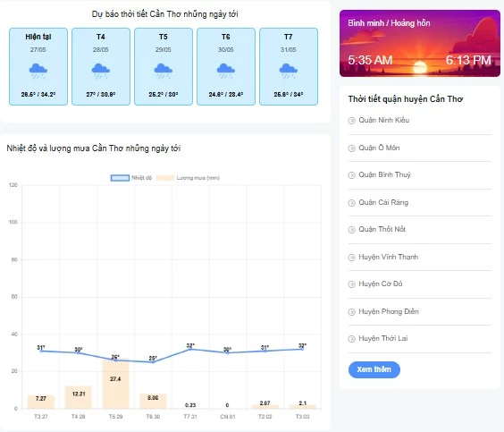Open Quận Cái Răng weather link
The image size is (504, 432).
(x=383, y=202)
